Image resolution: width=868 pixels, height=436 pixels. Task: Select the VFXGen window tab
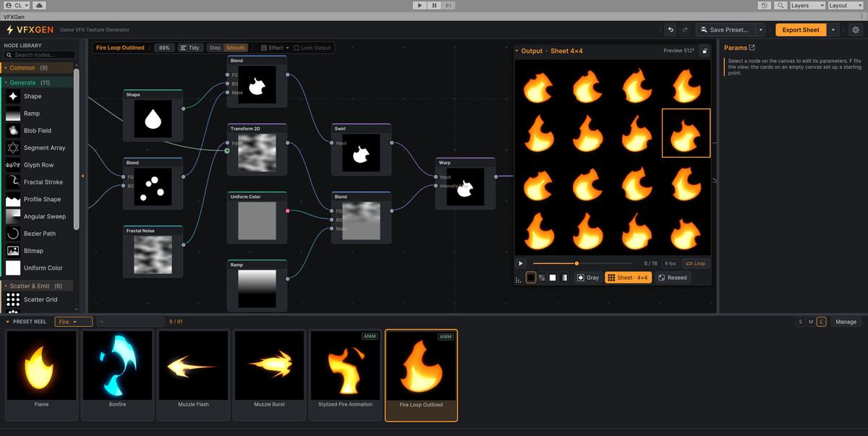click(15, 17)
